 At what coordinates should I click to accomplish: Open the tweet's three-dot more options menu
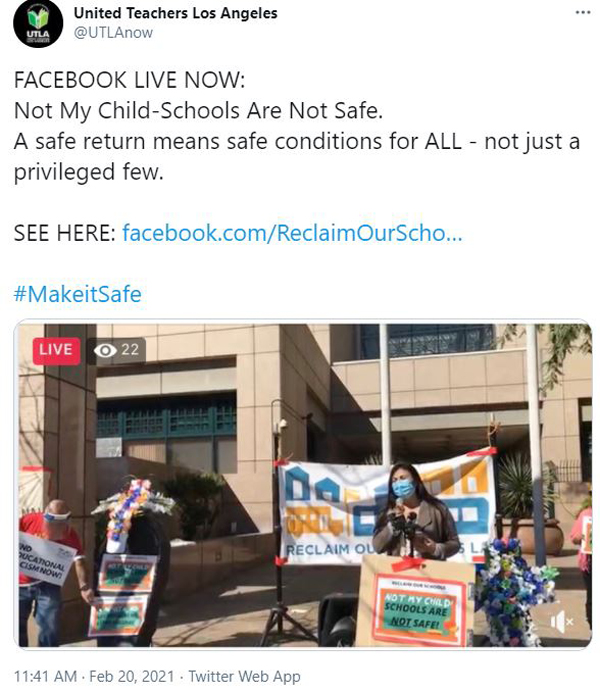(583, 12)
